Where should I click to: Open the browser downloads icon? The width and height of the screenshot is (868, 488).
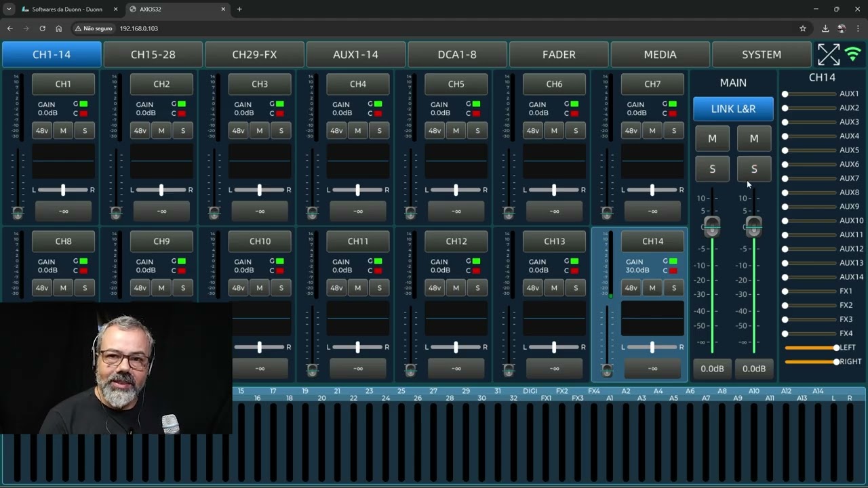(825, 28)
